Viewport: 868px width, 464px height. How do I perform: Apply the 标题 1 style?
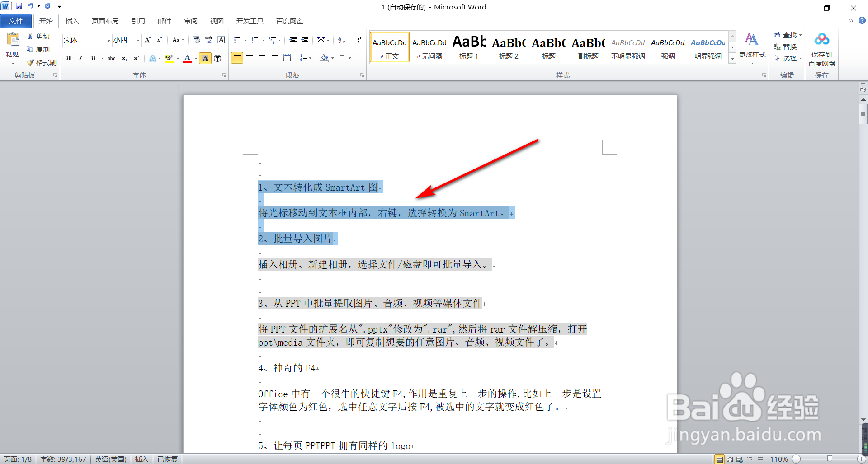pos(469,47)
